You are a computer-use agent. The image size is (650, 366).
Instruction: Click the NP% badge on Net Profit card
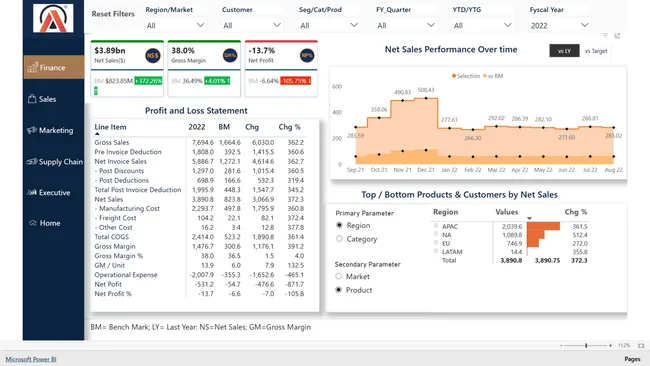click(x=307, y=56)
